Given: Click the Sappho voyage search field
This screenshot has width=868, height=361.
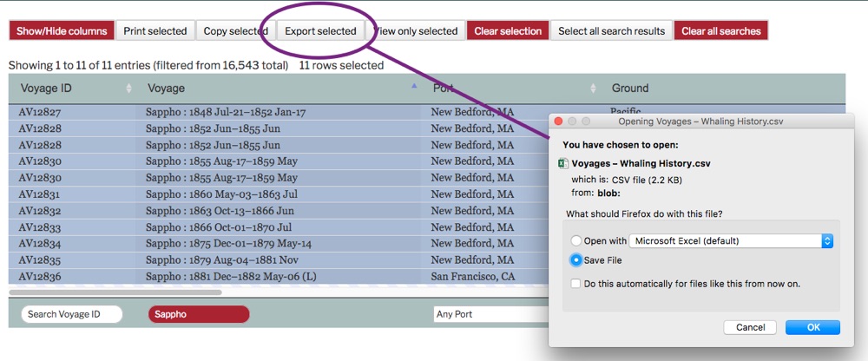Looking at the screenshot, I should (x=199, y=314).
